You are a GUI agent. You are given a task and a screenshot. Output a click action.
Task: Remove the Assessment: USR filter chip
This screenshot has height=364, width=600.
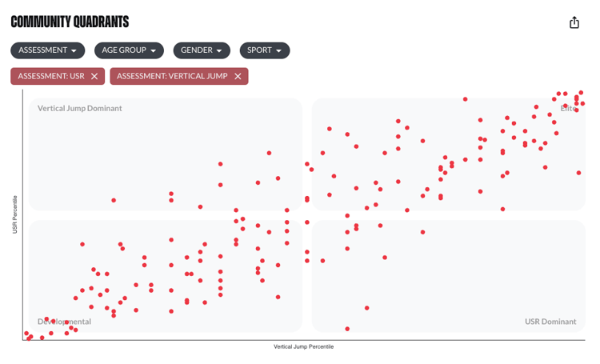click(x=94, y=76)
